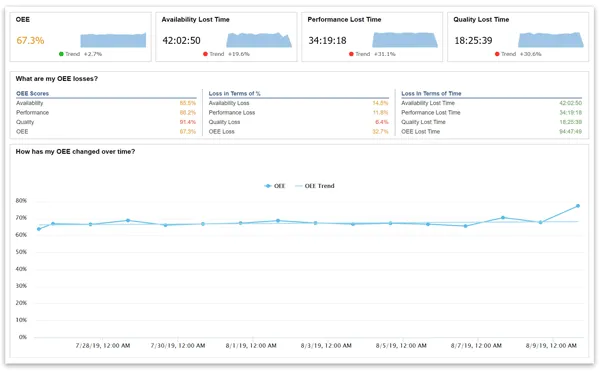Click the last OEE data point near 80%

[x=578, y=206]
